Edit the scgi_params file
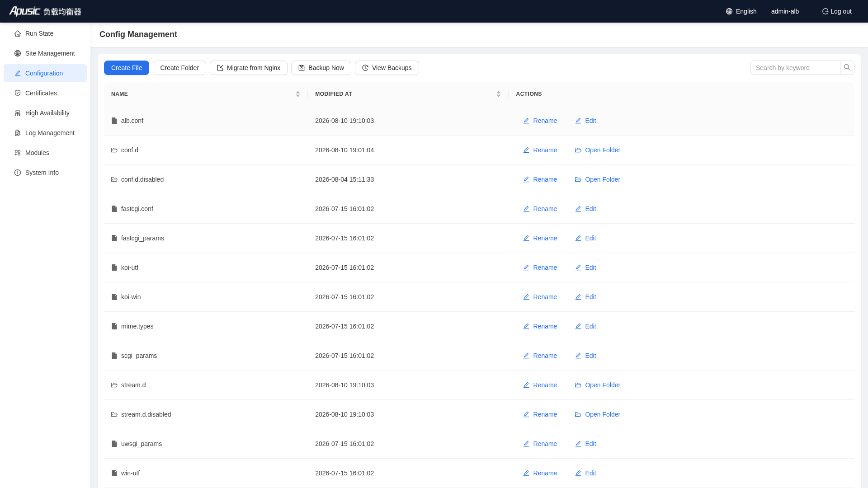The width and height of the screenshot is (868, 488). 585,356
